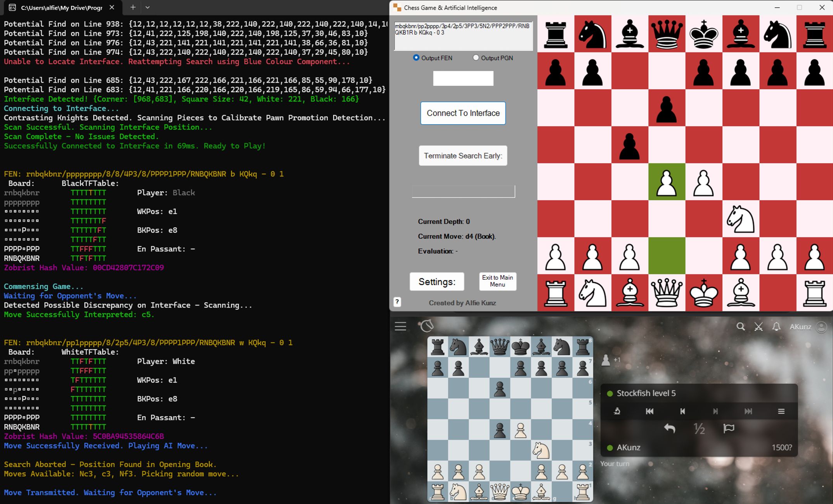This screenshot has width=833, height=504.
Task: Click the 1500? rating text
Action: [782, 447]
